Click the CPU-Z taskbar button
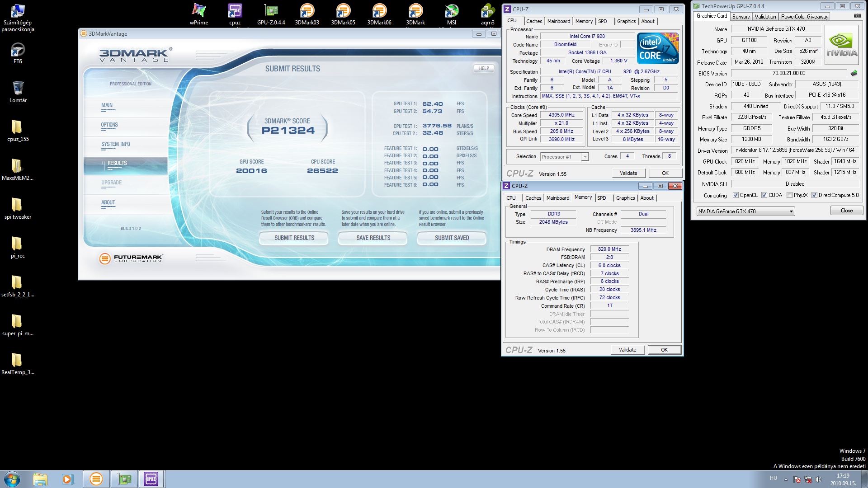This screenshot has height=488, width=868. click(x=151, y=479)
